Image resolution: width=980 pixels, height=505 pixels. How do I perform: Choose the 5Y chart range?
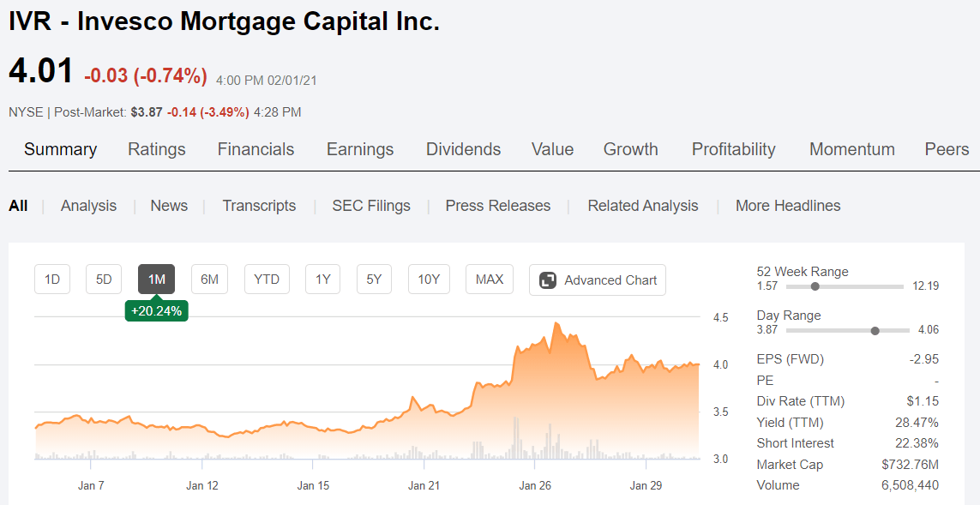pyautogui.click(x=374, y=280)
